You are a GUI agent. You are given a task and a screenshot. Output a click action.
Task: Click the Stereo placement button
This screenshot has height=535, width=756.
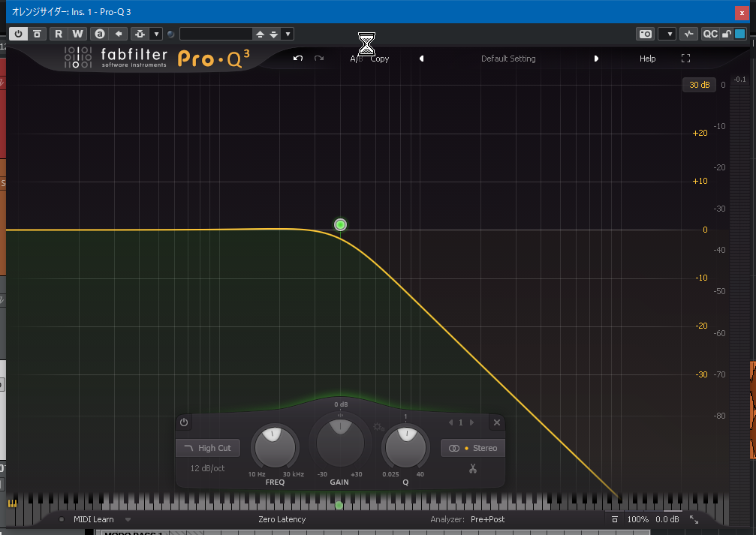[x=472, y=448]
